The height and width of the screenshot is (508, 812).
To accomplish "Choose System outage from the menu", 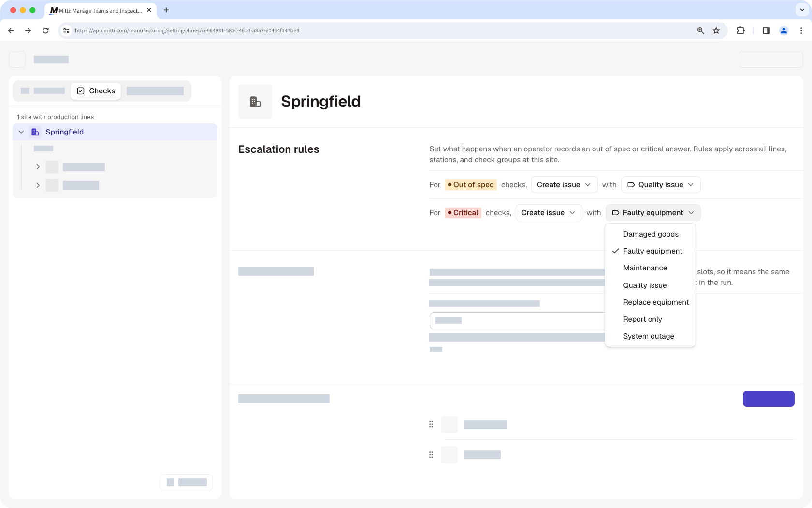I will 650,336.
